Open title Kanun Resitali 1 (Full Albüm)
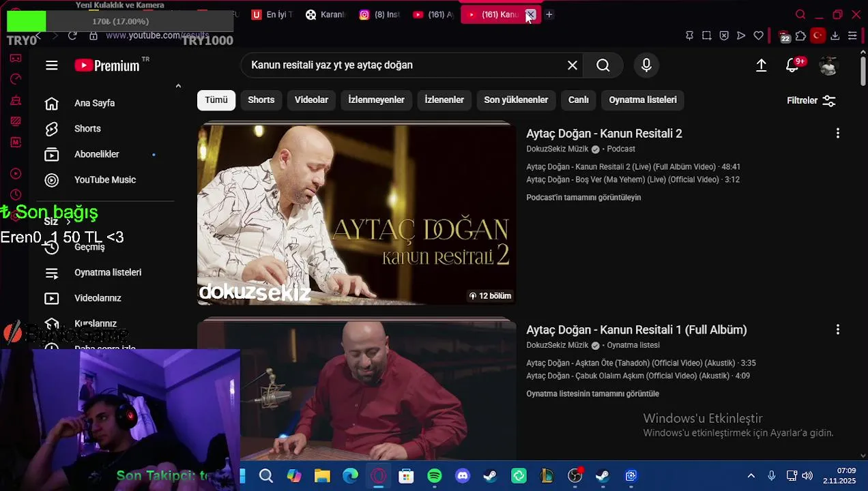This screenshot has width=868, height=491. 637,330
